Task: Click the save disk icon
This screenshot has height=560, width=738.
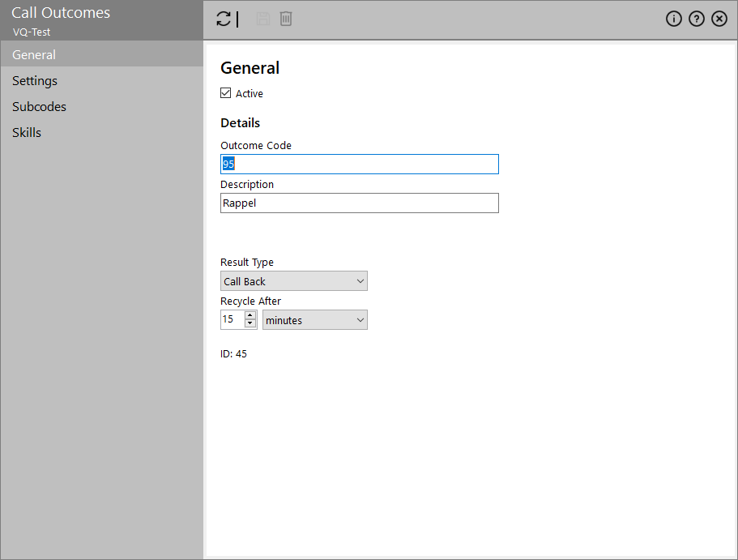Action: [263, 19]
